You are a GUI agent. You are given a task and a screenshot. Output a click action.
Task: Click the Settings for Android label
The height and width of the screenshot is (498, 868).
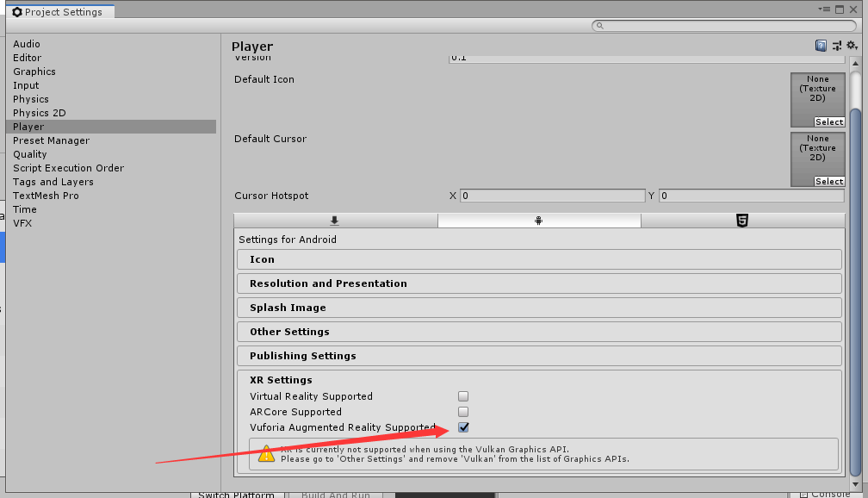click(x=288, y=240)
